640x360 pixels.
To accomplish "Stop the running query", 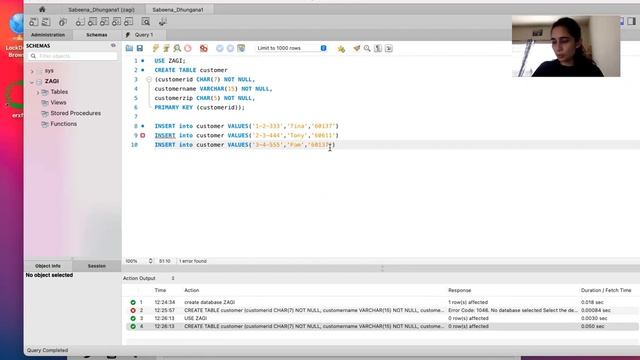I will (188, 48).
